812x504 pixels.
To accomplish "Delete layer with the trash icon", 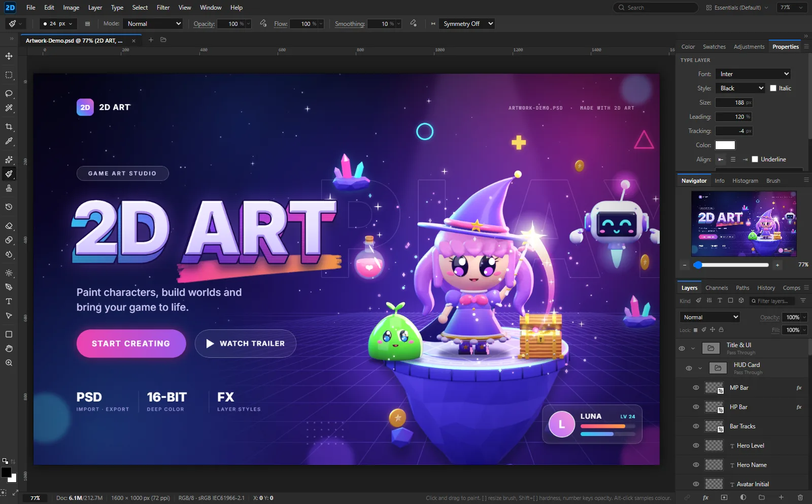I will 800,497.
